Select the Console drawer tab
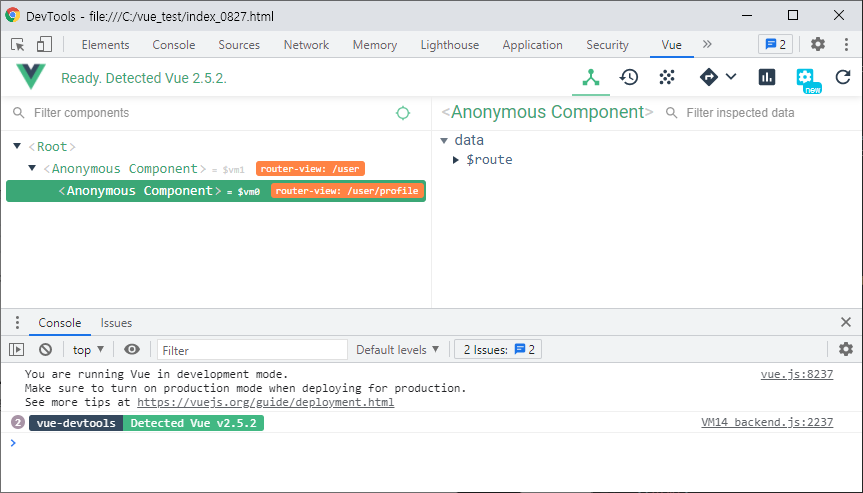 coord(60,323)
